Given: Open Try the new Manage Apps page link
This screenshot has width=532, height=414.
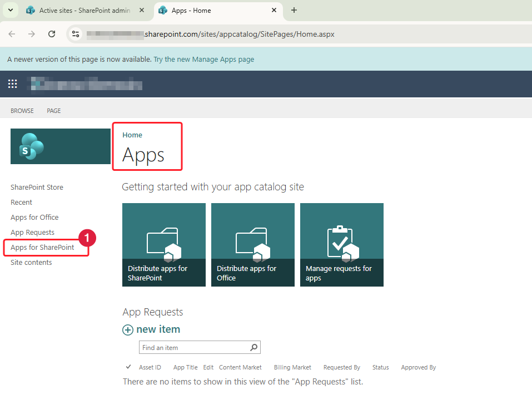Looking at the screenshot, I should point(203,59).
